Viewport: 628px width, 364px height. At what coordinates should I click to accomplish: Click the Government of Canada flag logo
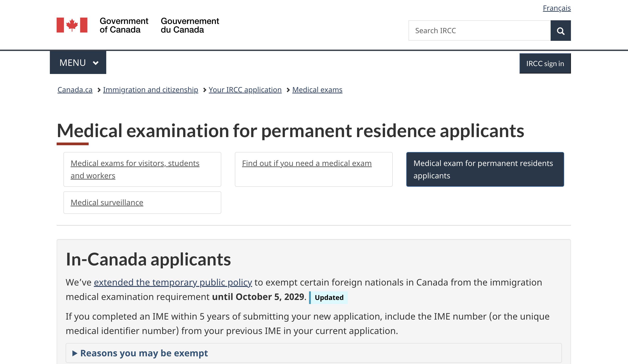pos(72,25)
